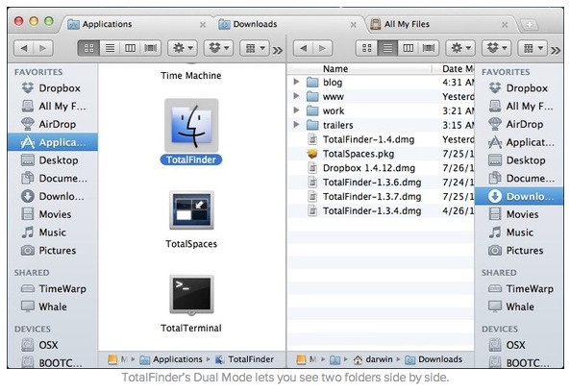Expand the blog folder
This screenshot has height=392, width=570.
point(296,82)
